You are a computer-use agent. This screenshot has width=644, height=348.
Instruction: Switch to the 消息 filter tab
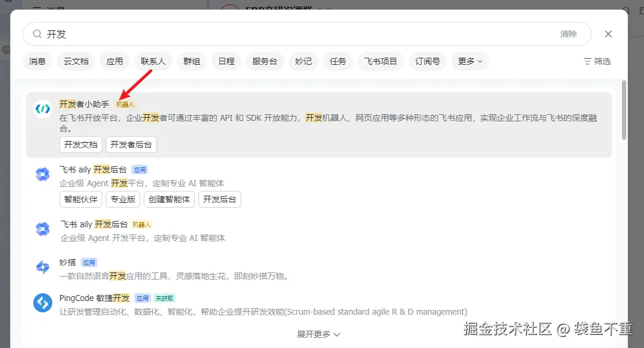(x=37, y=61)
